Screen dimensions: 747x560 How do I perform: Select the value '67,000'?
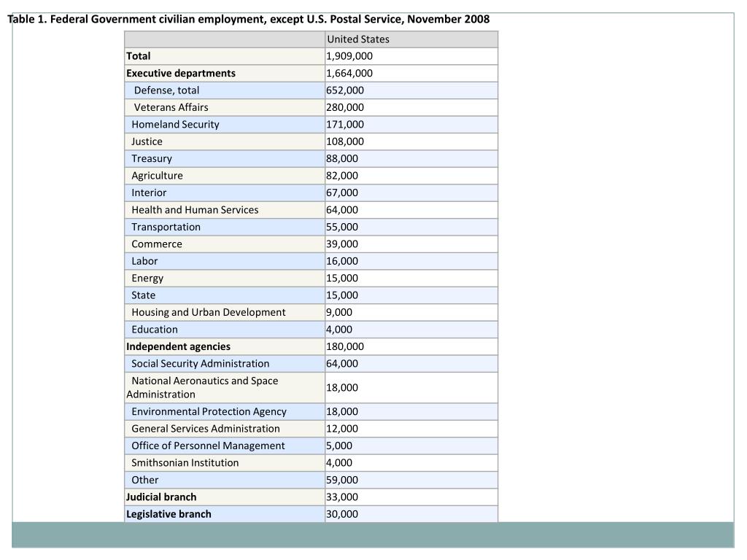pos(342,192)
